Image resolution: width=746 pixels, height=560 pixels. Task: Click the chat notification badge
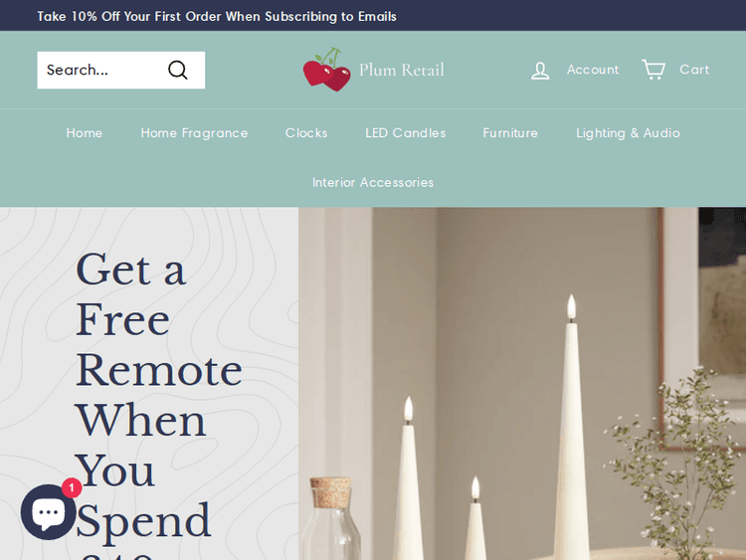pyautogui.click(x=72, y=487)
